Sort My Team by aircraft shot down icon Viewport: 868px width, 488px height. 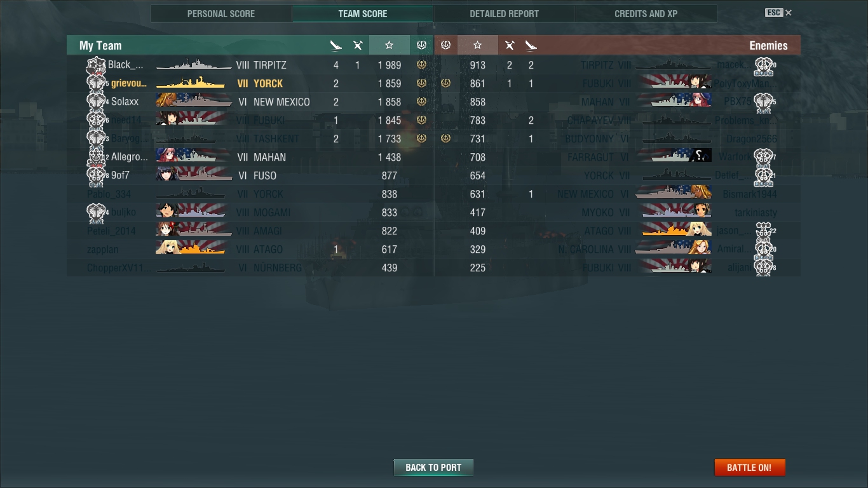(358, 45)
